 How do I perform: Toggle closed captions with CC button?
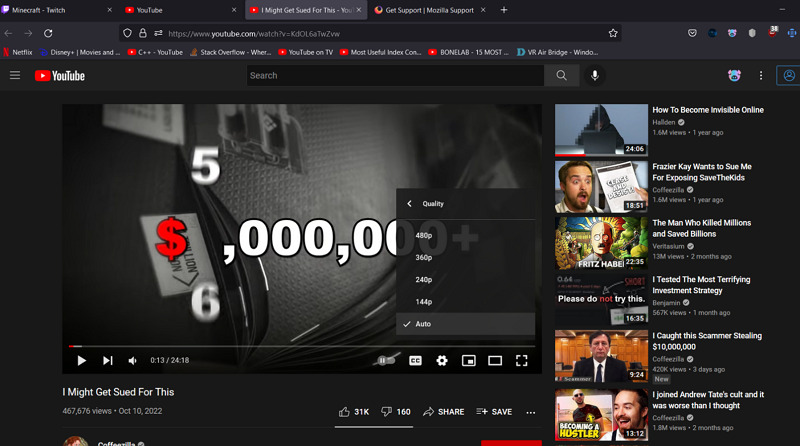(x=415, y=360)
